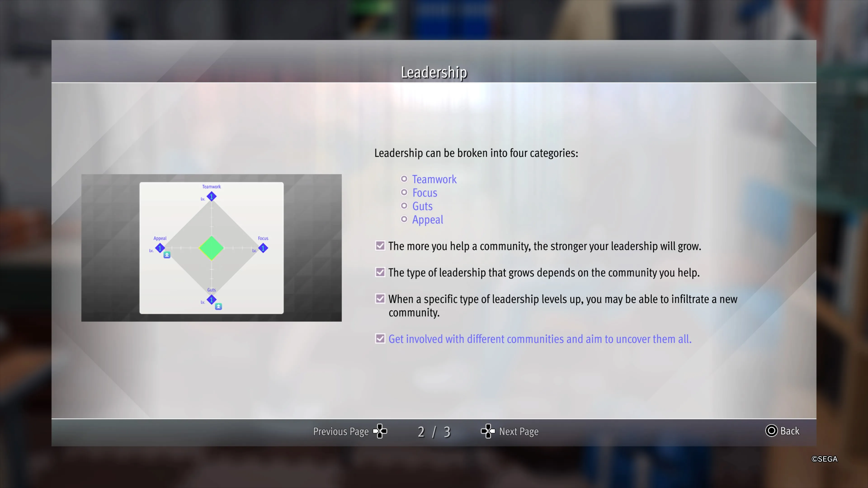This screenshot has height=488, width=868.
Task: Click the green center diamond in chart
Action: coord(211,248)
